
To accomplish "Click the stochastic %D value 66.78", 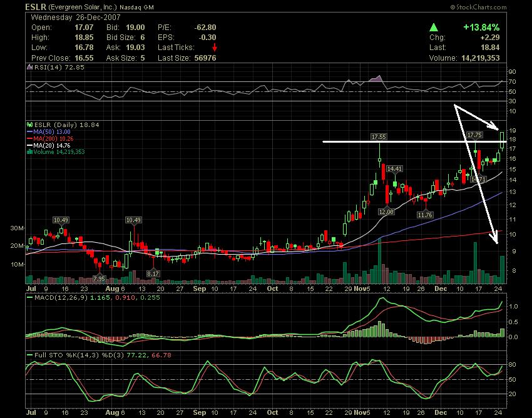I will (x=161, y=355).
